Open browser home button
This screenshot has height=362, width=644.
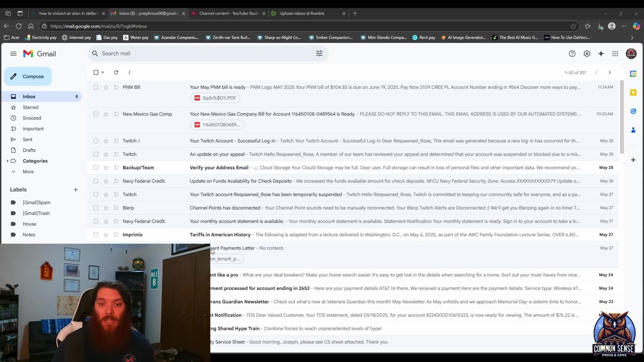pyautogui.click(x=31, y=26)
